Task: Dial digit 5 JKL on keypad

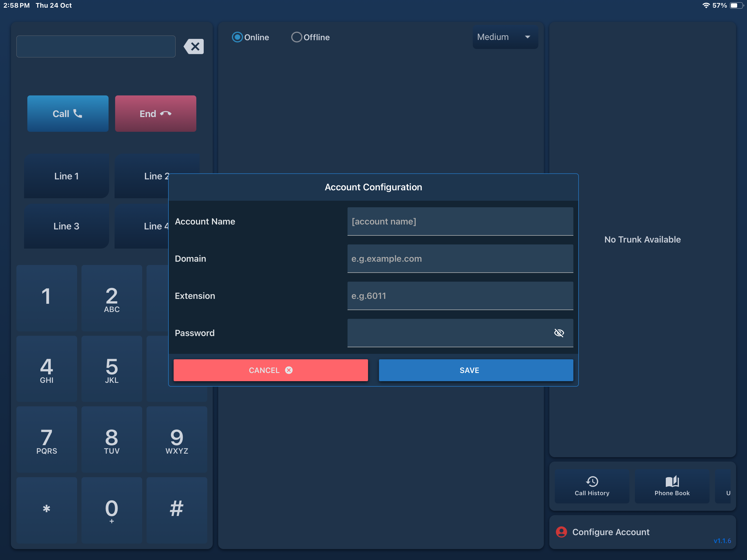Action: [112, 370]
